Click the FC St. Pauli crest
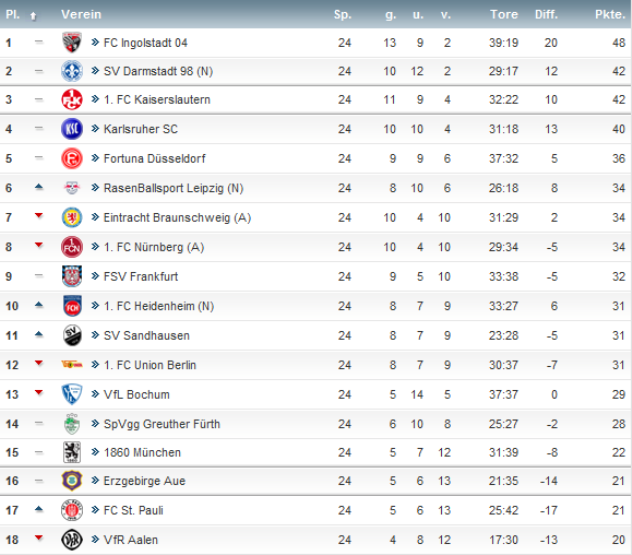Viewport: 632px width, 555px height. (x=72, y=511)
